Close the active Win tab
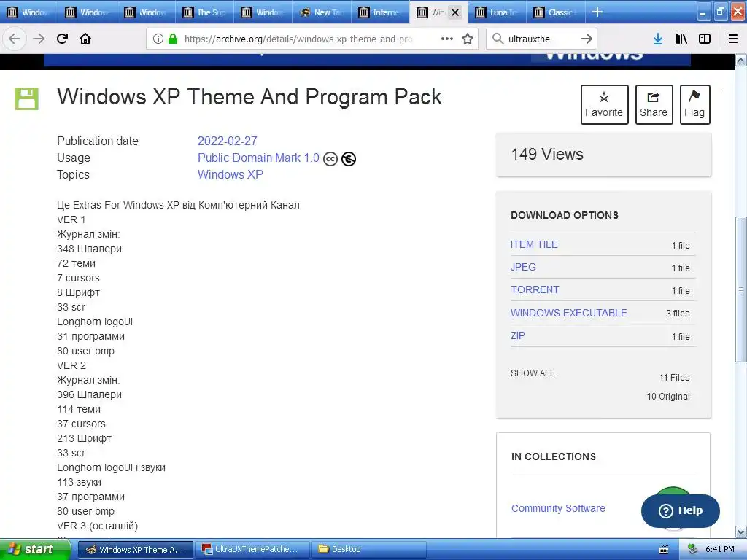Screen dimensions: 747x560 tap(455, 12)
